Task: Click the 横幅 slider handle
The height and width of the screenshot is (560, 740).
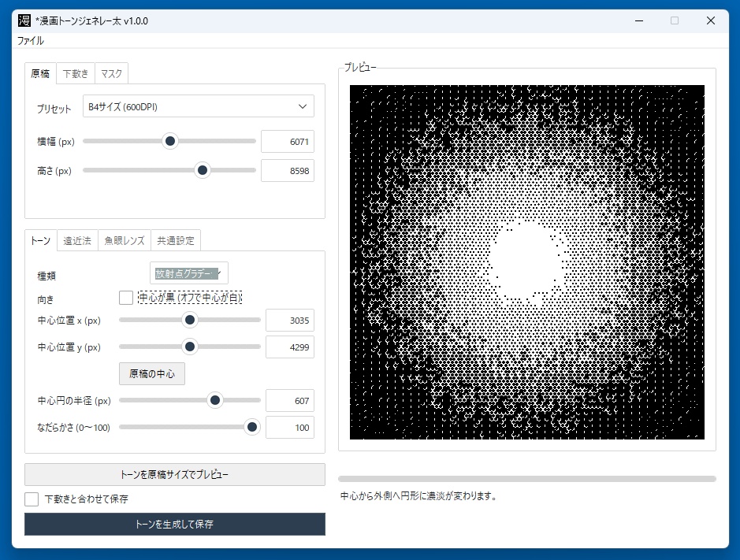Action: coord(170,141)
